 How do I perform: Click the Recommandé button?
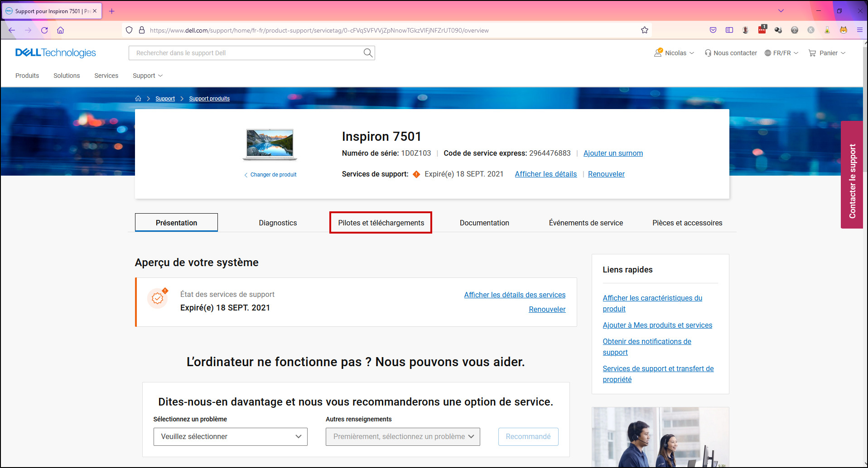click(x=528, y=437)
